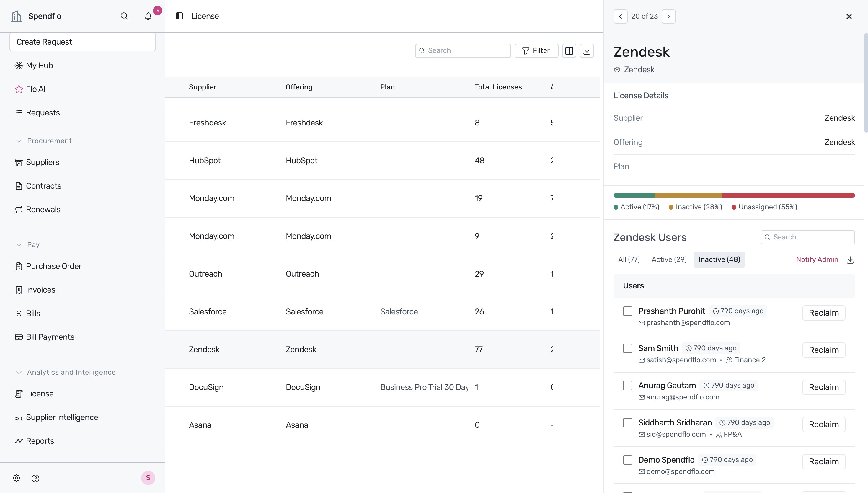Viewport: 868px width, 493px height.
Task: Click the Spendflo building logo icon
Action: pyautogui.click(x=16, y=16)
